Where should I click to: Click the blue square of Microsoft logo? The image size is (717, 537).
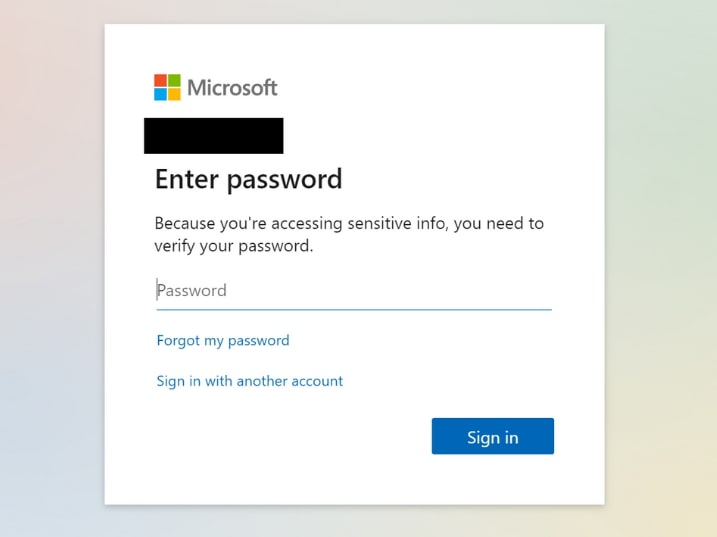click(160, 94)
